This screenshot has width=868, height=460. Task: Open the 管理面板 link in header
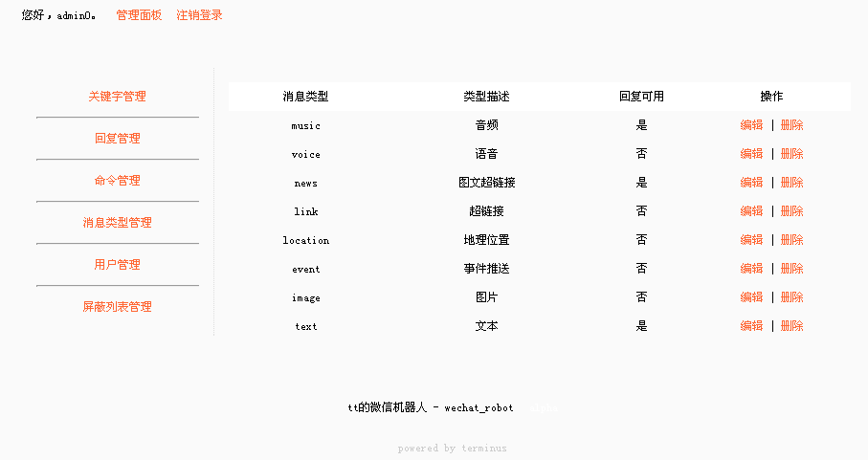point(139,15)
